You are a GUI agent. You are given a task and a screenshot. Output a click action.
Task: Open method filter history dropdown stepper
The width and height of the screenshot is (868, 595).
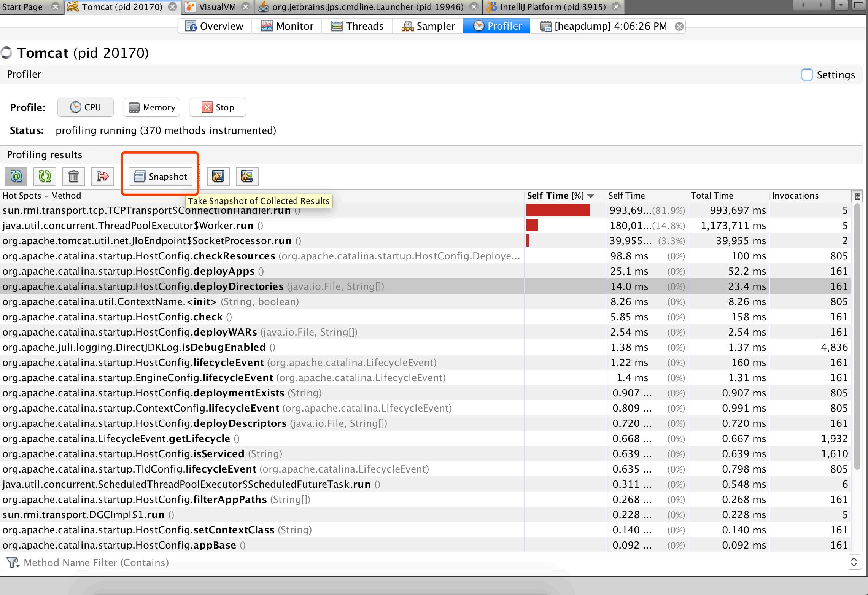[854, 562]
